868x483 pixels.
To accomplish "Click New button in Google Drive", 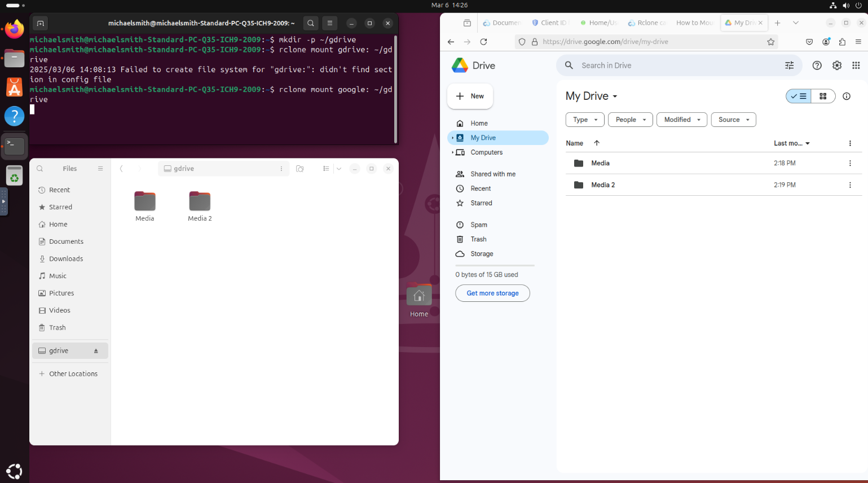I will [470, 96].
